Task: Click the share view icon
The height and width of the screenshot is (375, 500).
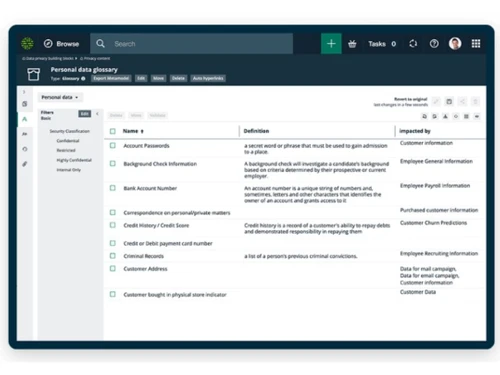Action: point(462,101)
